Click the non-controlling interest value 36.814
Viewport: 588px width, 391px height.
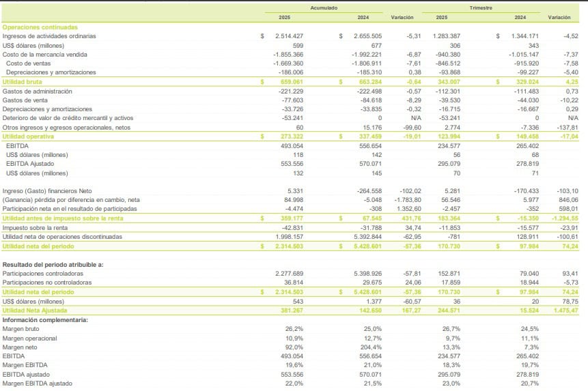294,283
